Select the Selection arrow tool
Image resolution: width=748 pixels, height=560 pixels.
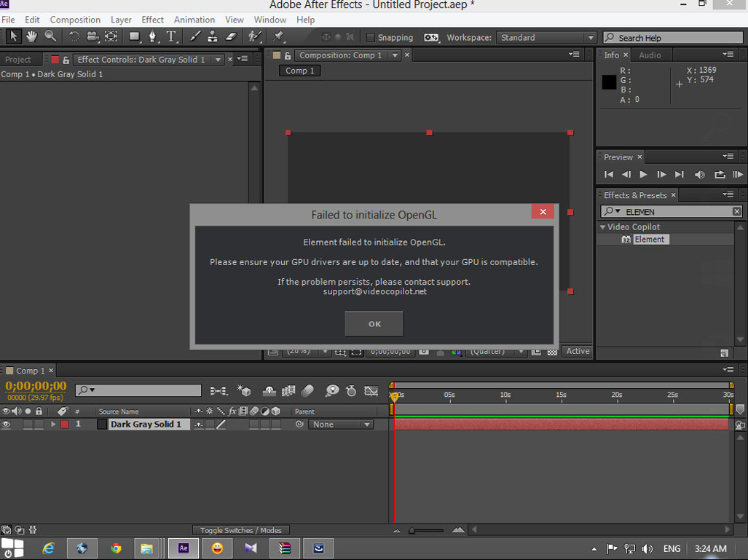[13, 36]
